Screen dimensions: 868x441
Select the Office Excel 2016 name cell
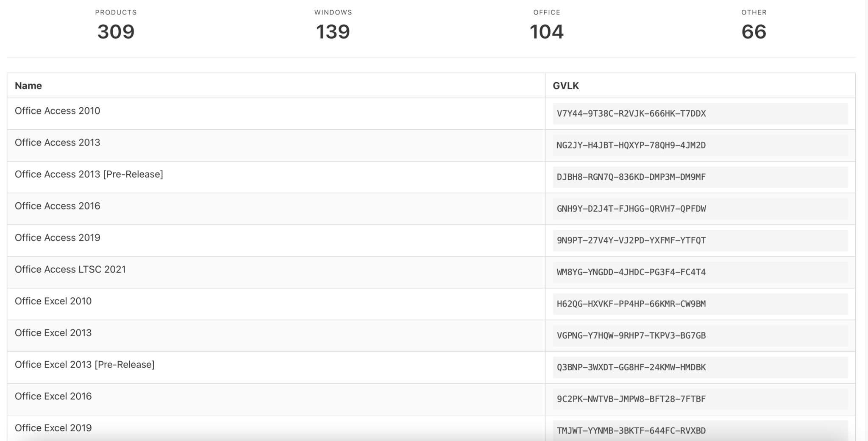click(53, 396)
